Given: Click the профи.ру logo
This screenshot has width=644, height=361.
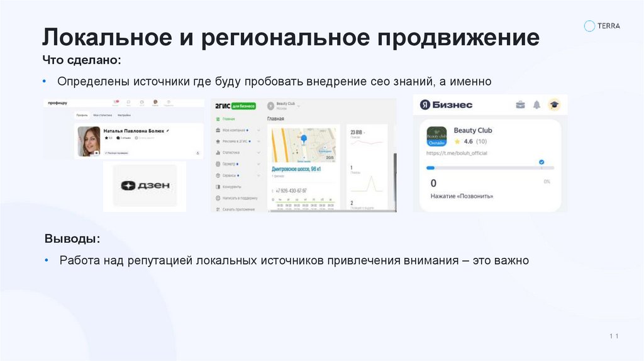Looking at the screenshot, I should [x=57, y=103].
